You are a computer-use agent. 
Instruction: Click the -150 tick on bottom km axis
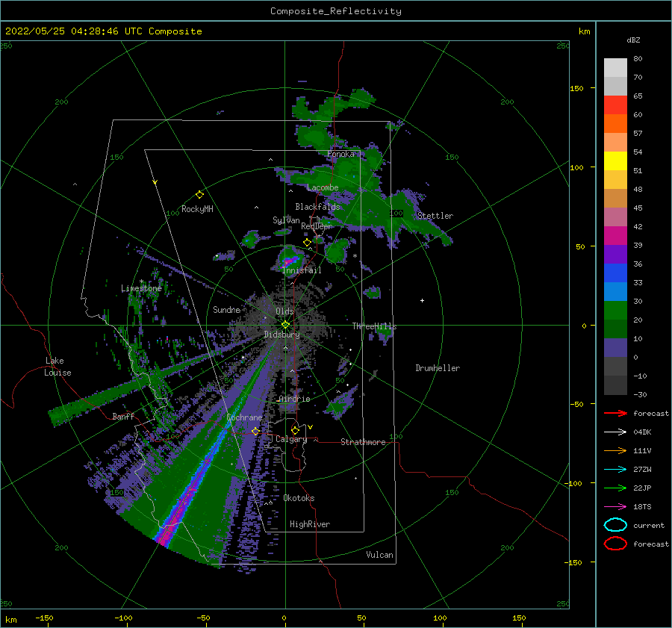44,618
